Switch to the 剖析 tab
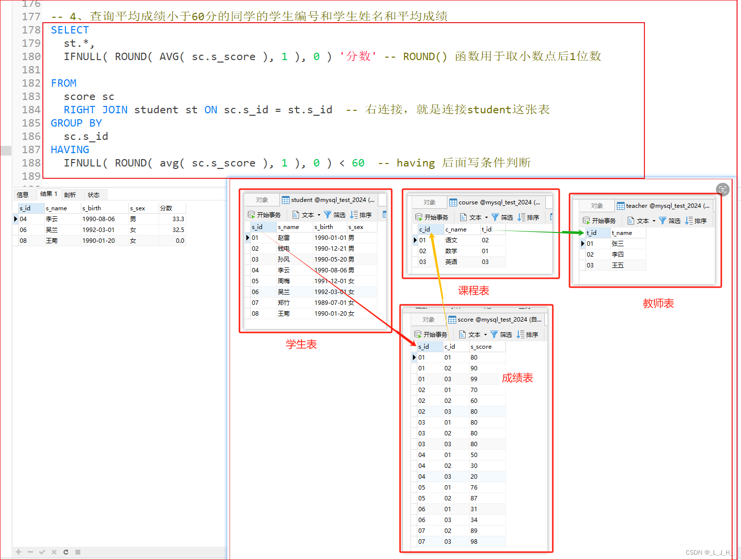This screenshot has width=741, height=560. click(70, 195)
